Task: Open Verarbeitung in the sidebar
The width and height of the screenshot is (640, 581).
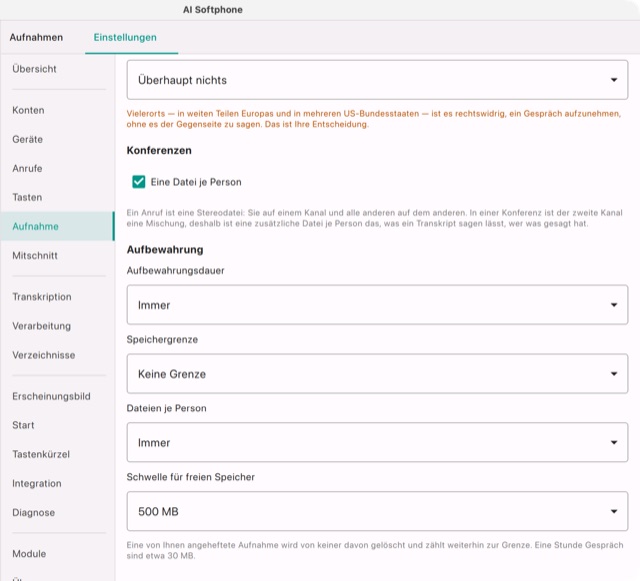Action: 57,326
